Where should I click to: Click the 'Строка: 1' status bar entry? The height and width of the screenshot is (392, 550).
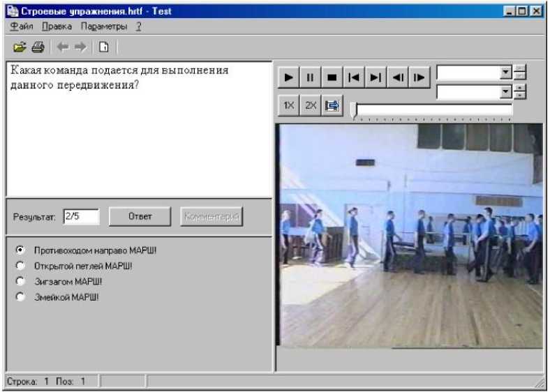(28, 381)
